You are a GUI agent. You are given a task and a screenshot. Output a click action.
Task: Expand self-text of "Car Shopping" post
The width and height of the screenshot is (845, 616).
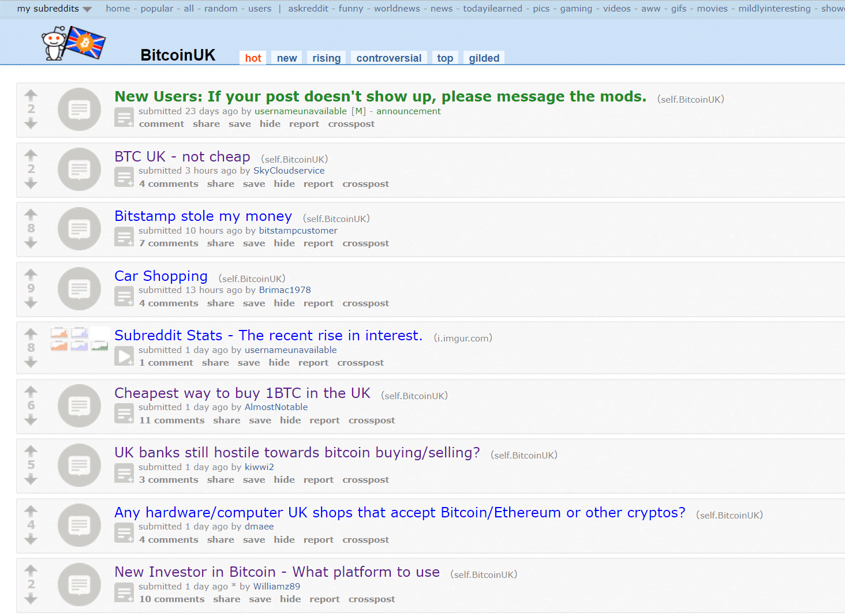[124, 296]
